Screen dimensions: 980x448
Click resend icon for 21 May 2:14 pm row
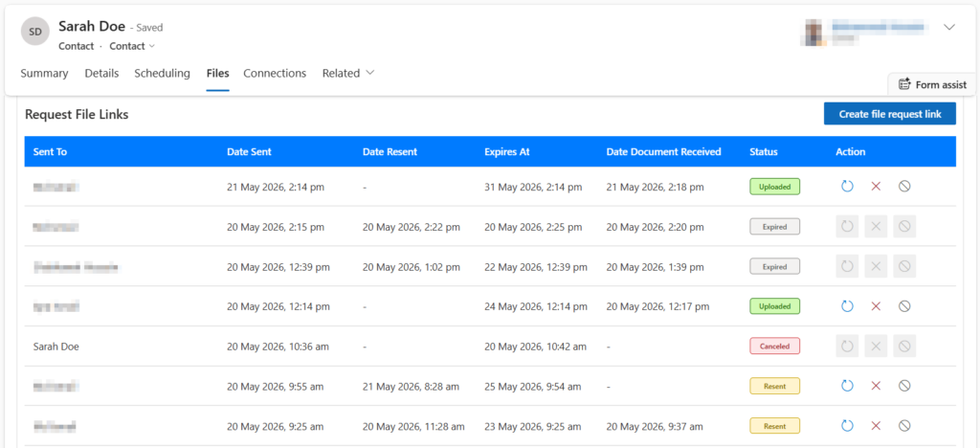(x=847, y=187)
